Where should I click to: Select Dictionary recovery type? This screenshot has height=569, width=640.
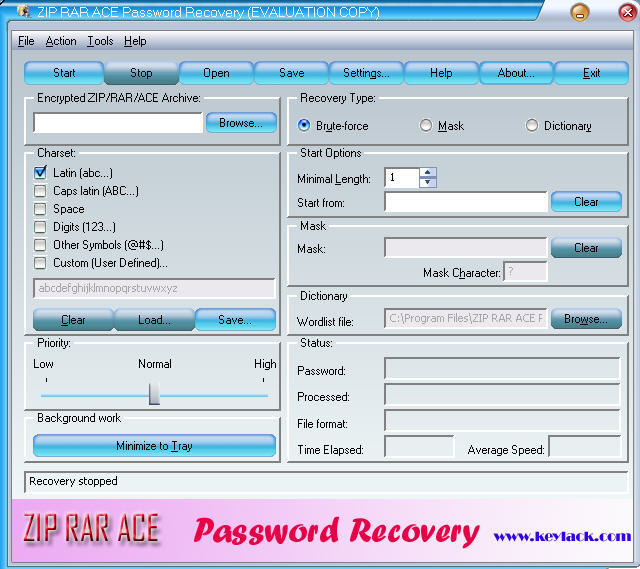point(531,125)
